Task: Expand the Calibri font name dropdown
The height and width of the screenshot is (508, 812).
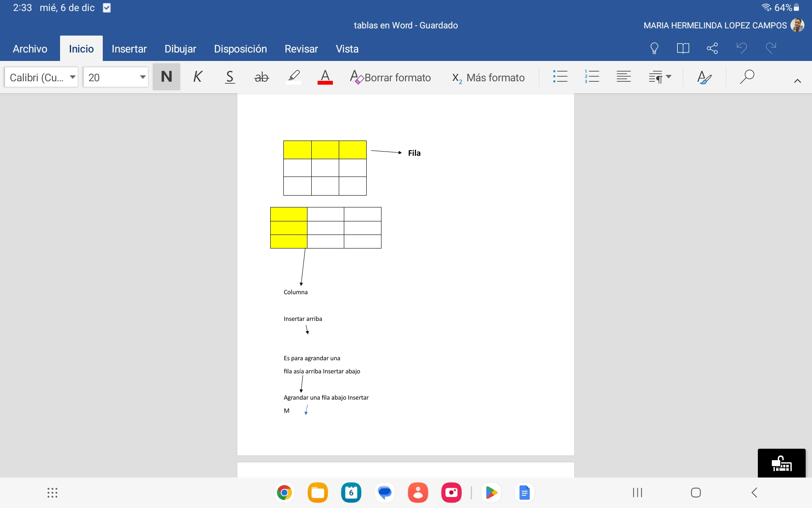Action: pyautogui.click(x=72, y=77)
